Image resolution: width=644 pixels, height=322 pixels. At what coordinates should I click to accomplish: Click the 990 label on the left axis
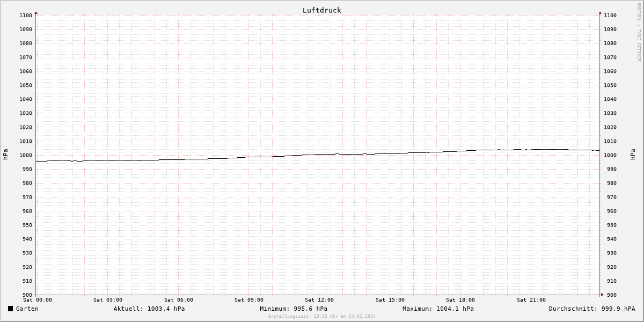27,169
